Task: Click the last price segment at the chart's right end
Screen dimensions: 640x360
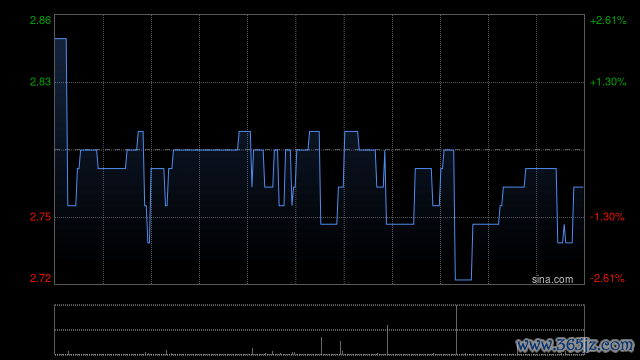Action: tap(578, 187)
